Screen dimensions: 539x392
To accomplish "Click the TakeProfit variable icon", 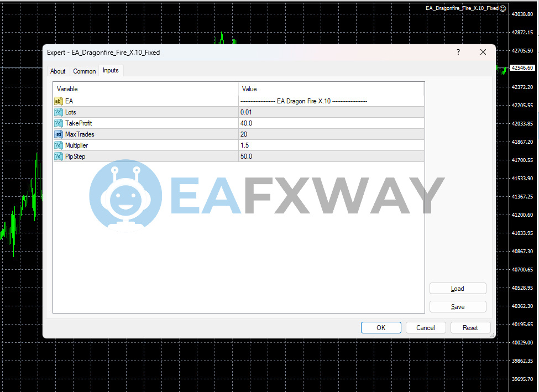I will 58,123.
